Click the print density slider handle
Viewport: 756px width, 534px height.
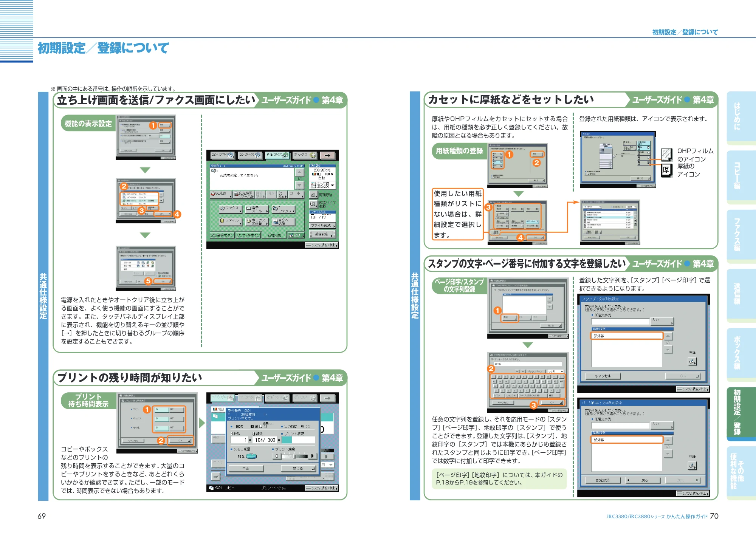coord(295,456)
